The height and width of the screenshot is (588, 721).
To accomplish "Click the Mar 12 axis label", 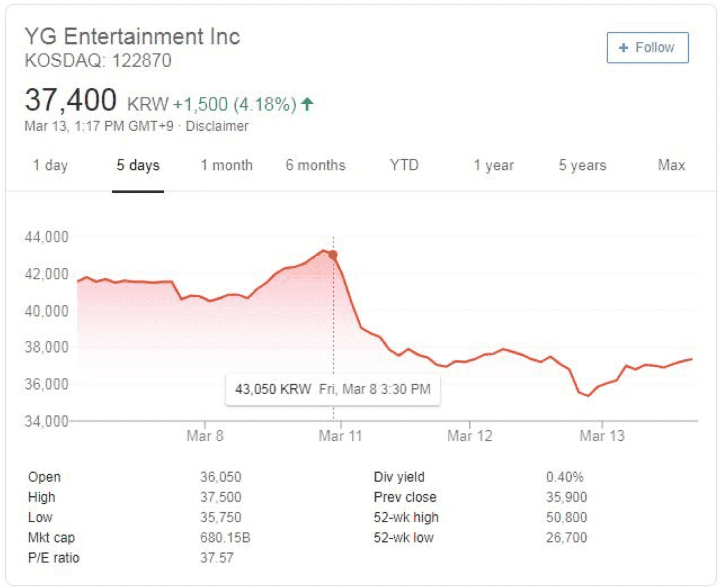I will [470, 436].
